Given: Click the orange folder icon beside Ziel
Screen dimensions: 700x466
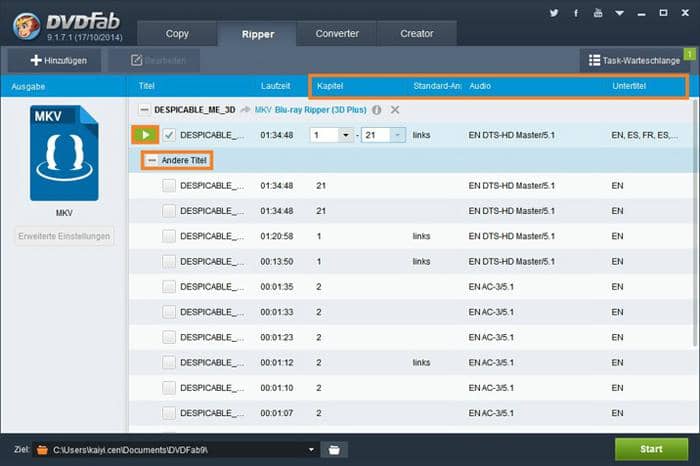Looking at the screenshot, I should (x=42, y=449).
